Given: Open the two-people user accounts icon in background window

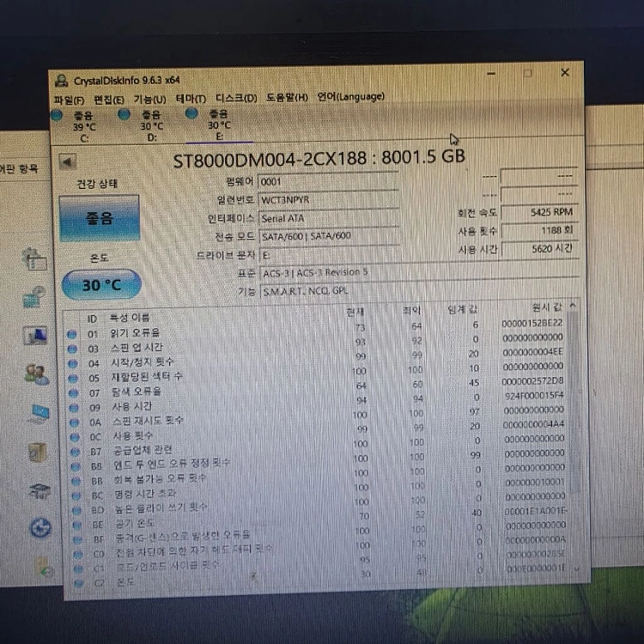Looking at the screenshot, I should coord(37,374).
